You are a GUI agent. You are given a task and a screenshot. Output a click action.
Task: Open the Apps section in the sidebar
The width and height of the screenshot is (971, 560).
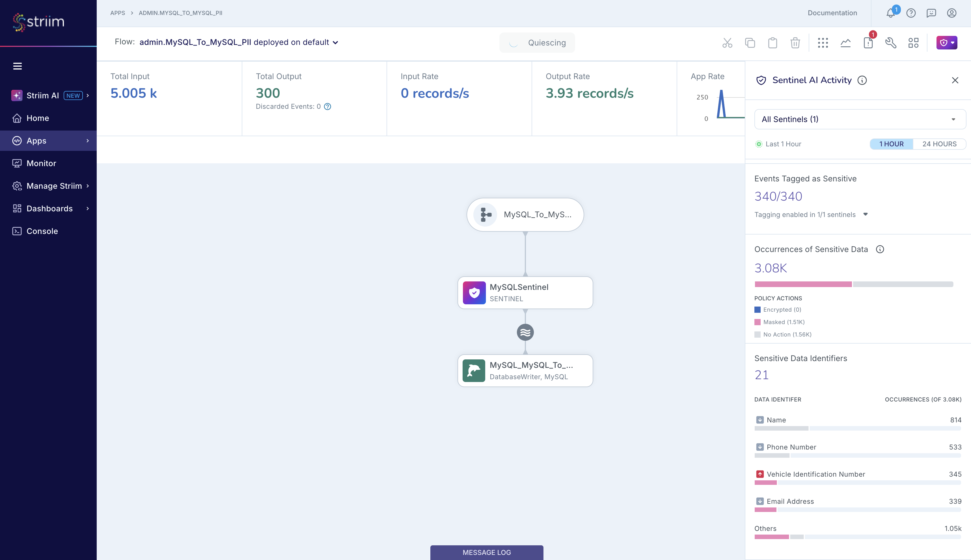pyautogui.click(x=36, y=140)
